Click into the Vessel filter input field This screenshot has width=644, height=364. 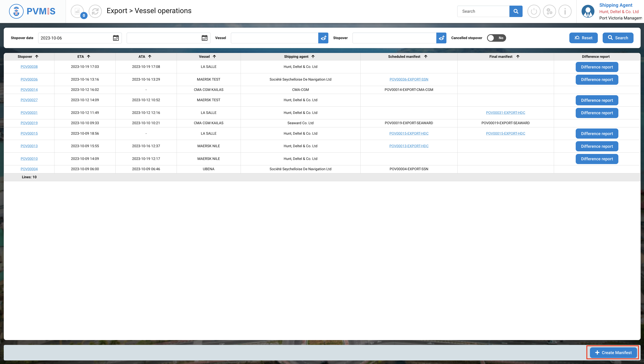pyautogui.click(x=274, y=38)
